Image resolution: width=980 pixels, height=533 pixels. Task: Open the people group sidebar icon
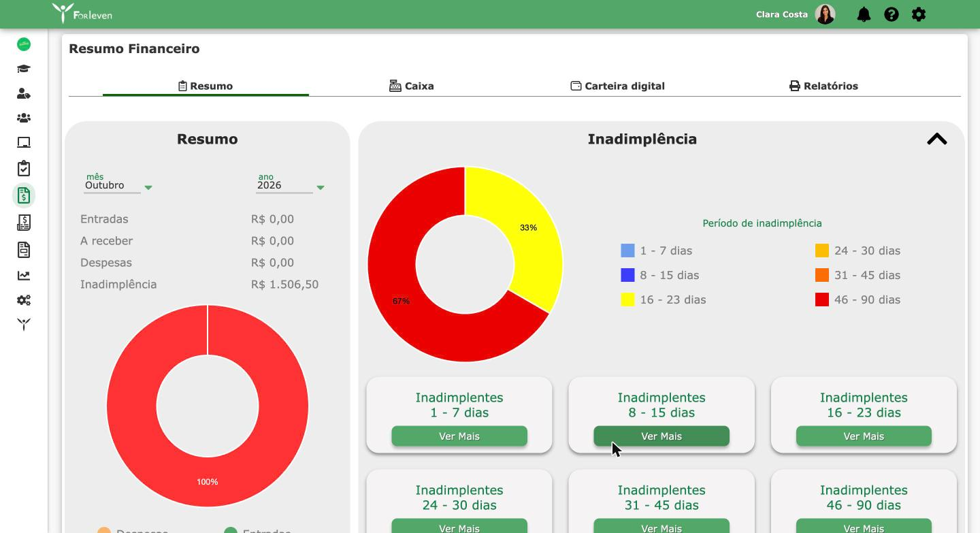point(24,118)
